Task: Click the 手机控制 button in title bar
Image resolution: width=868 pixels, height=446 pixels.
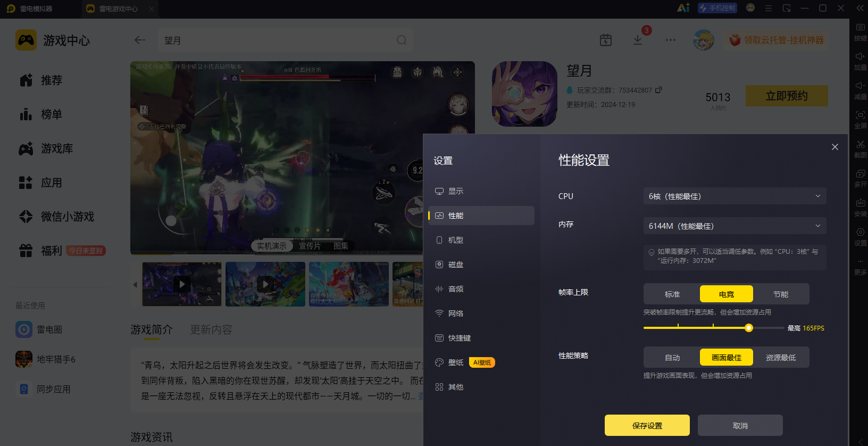Action: click(717, 8)
